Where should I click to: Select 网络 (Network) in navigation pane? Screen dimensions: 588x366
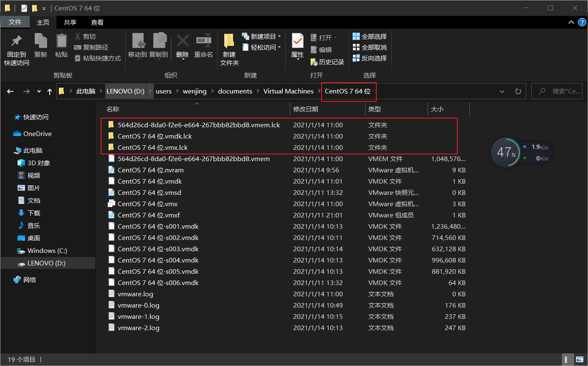pos(25,280)
